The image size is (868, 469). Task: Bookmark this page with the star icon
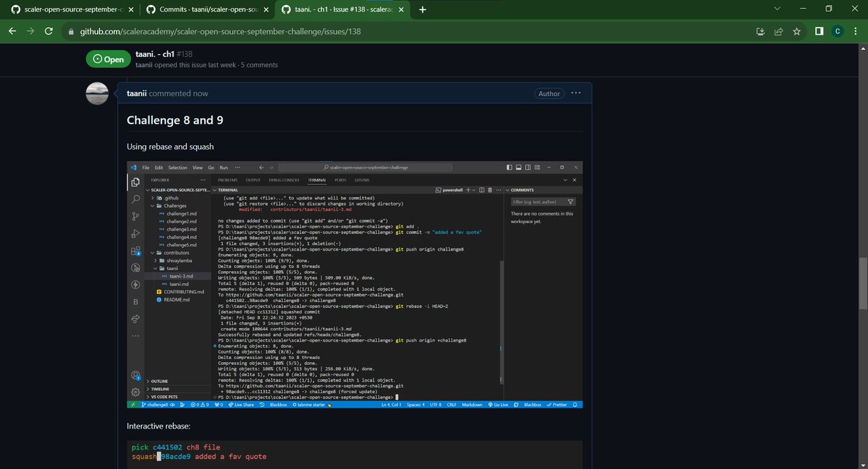tap(796, 32)
